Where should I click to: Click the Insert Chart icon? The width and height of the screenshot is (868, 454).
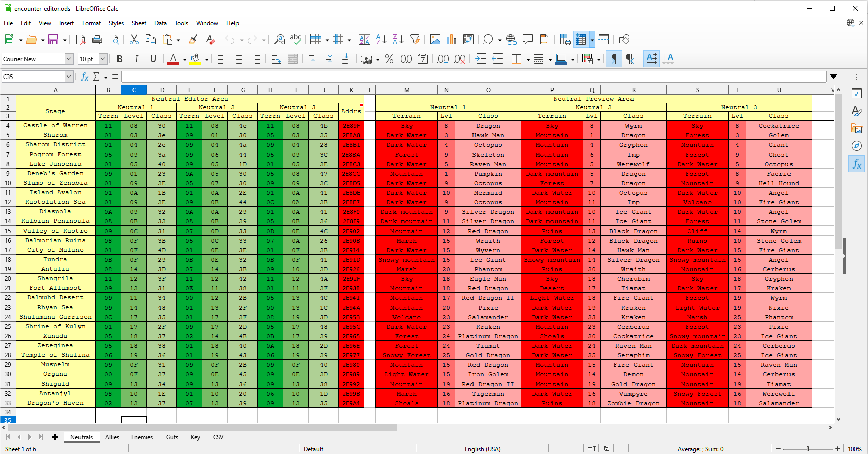tap(452, 39)
